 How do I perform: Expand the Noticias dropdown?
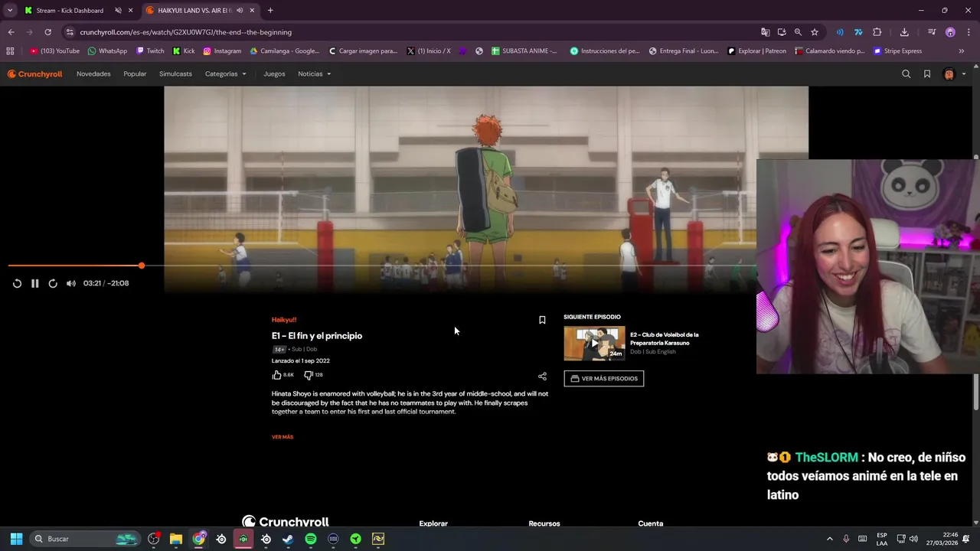(314, 74)
